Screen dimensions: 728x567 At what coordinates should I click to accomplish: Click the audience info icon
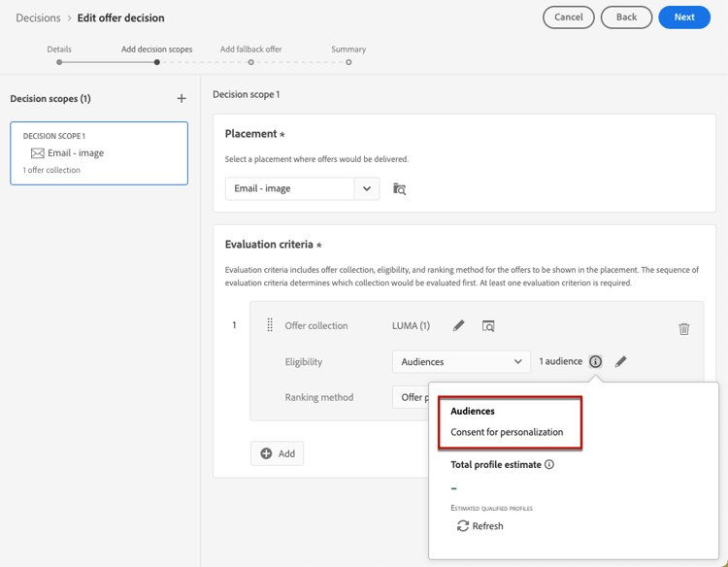click(596, 361)
